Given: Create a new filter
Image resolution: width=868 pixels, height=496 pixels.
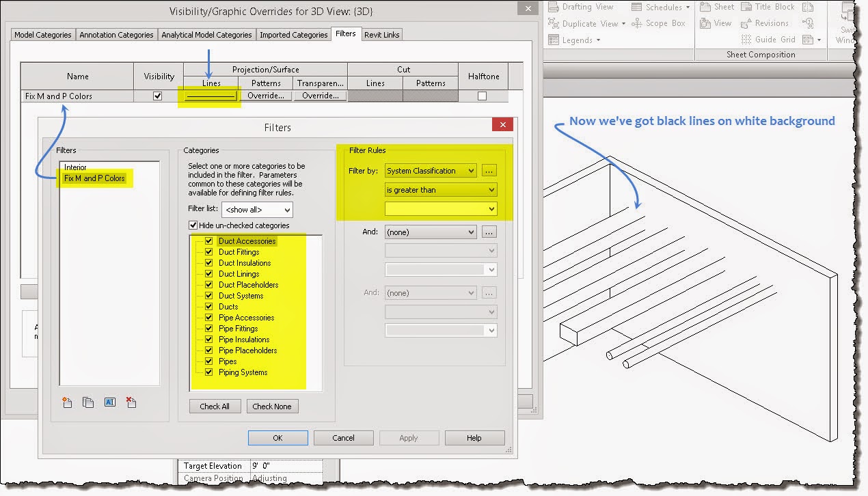Looking at the screenshot, I should (x=66, y=403).
